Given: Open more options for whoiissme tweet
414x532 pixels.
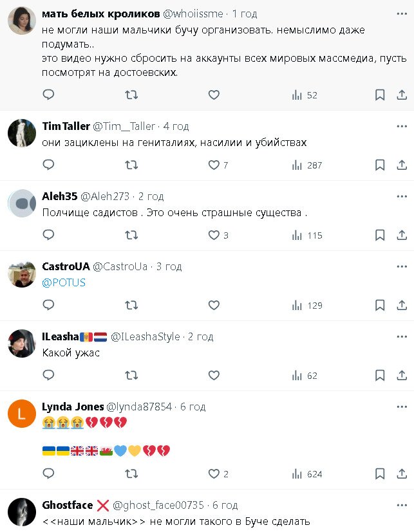Looking at the screenshot, I should pyautogui.click(x=402, y=14).
